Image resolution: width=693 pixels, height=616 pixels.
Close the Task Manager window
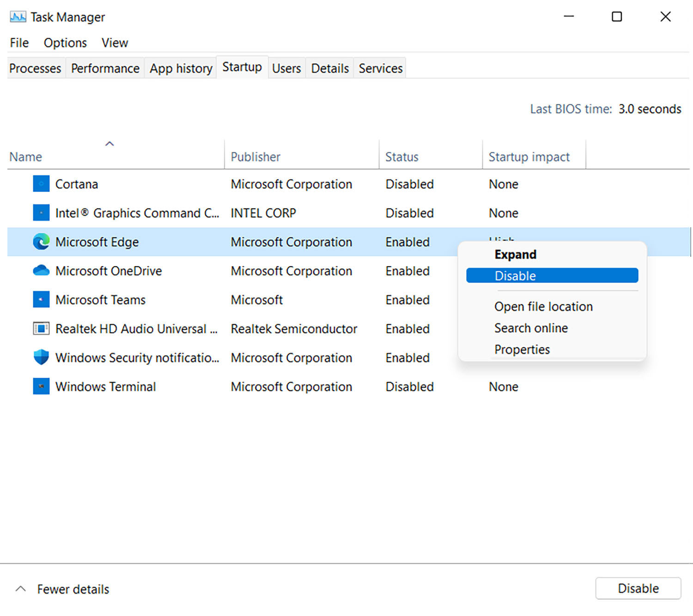coord(665,17)
